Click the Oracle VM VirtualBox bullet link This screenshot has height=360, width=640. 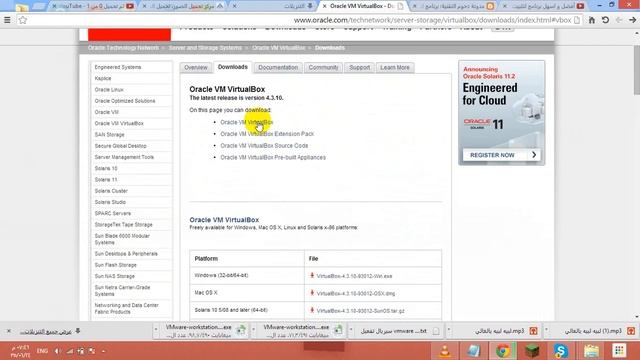coord(247,122)
